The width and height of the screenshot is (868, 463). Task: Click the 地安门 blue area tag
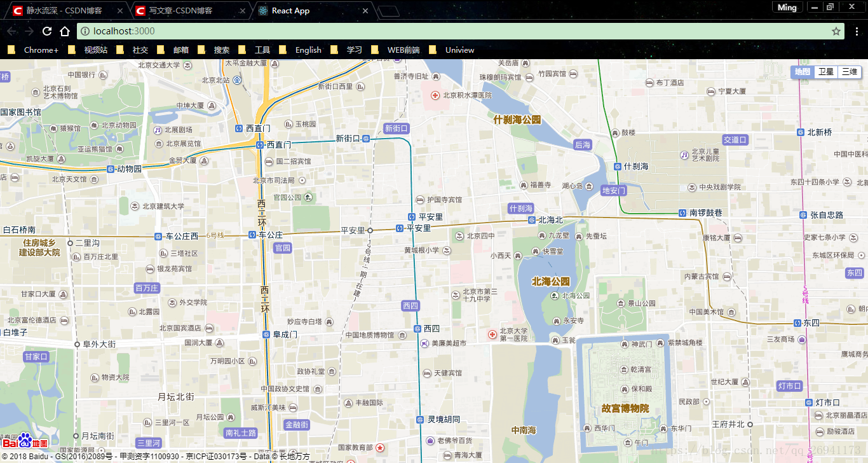(x=614, y=190)
